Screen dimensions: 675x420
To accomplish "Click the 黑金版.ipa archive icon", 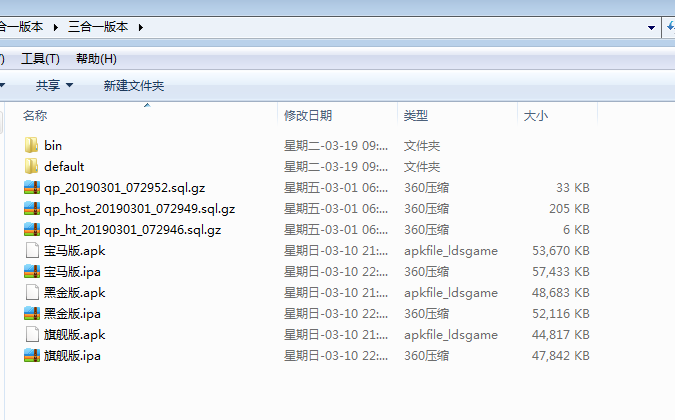I will click(32, 314).
